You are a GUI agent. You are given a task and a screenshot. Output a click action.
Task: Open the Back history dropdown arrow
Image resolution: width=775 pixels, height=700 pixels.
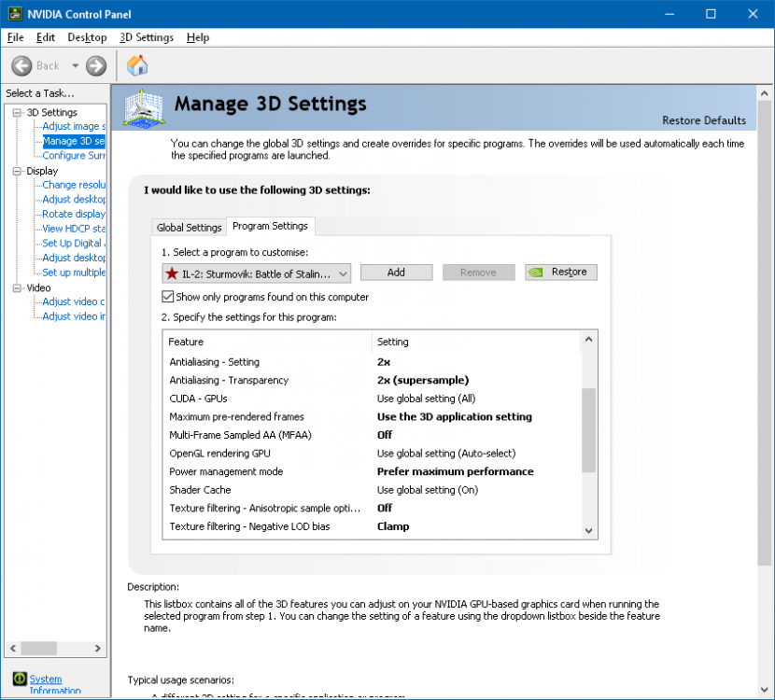click(75, 65)
